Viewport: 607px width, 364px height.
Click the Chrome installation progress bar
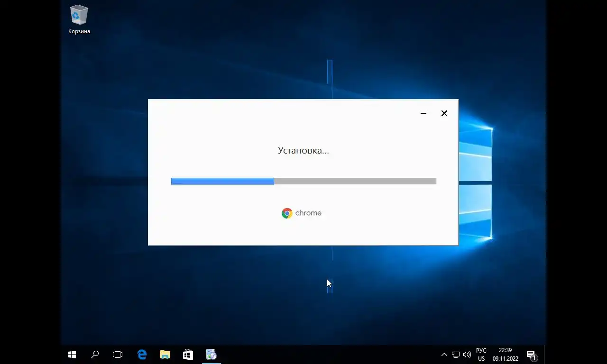(303, 181)
